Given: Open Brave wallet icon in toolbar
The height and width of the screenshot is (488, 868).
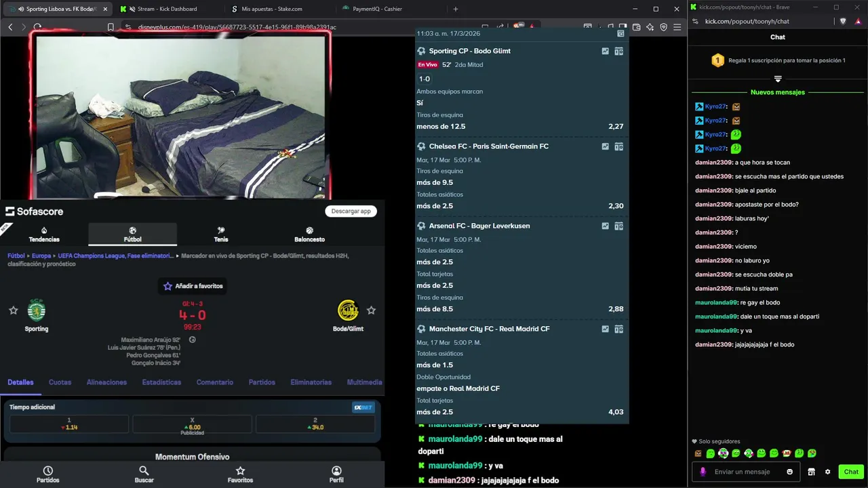Looking at the screenshot, I should tap(636, 27).
